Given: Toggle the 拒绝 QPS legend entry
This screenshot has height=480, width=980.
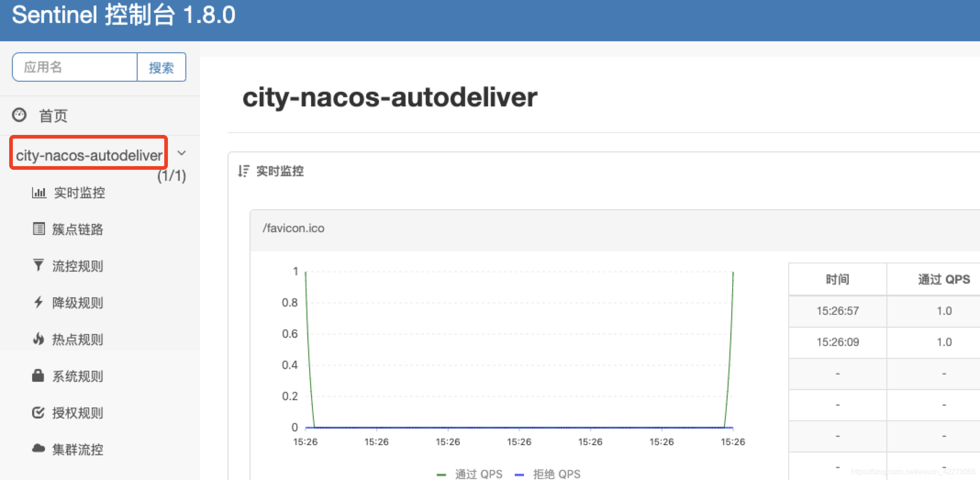Looking at the screenshot, I should (548, 474).
